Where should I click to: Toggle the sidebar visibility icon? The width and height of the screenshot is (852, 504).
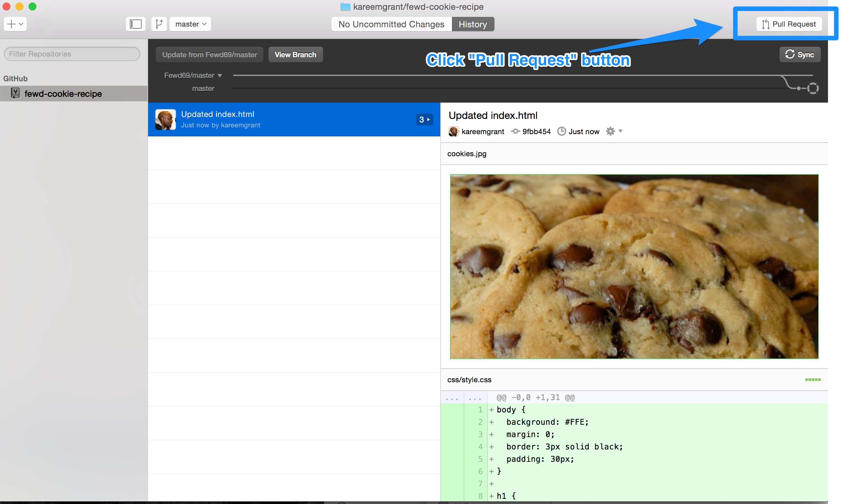[x=135, y=24]
